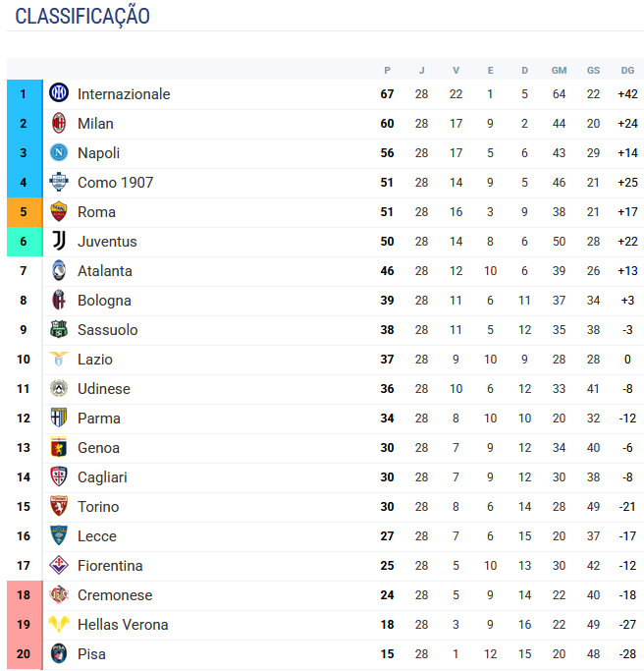Click the blue position 1 badge
Screen dimensions: 644x671
(24, 94)
